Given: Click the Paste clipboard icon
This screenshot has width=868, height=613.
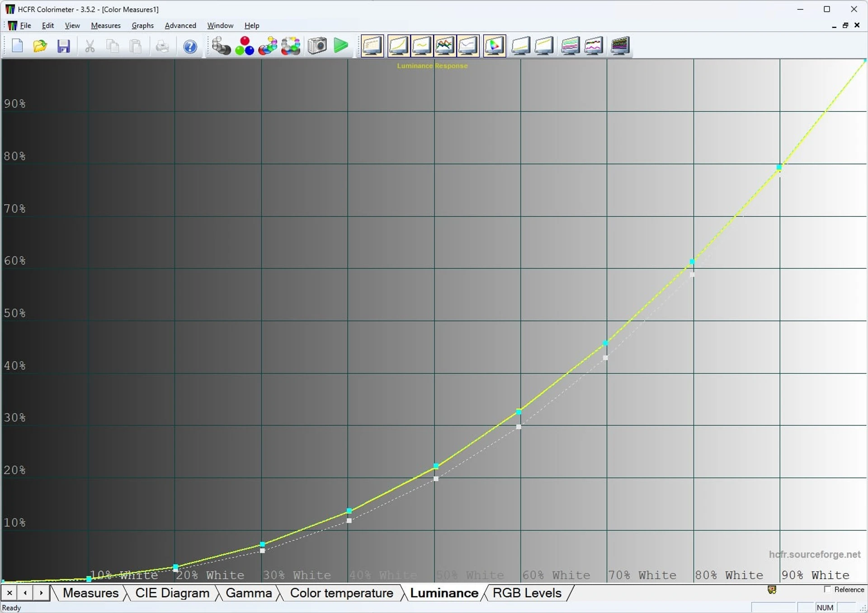Looking at the screenshot, I should pyautogui.click(x=136, y=46).
